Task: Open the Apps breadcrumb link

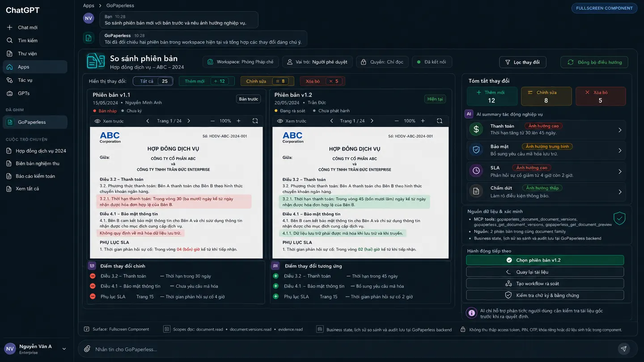Action: pyautogui.click(x=89, y=5)
